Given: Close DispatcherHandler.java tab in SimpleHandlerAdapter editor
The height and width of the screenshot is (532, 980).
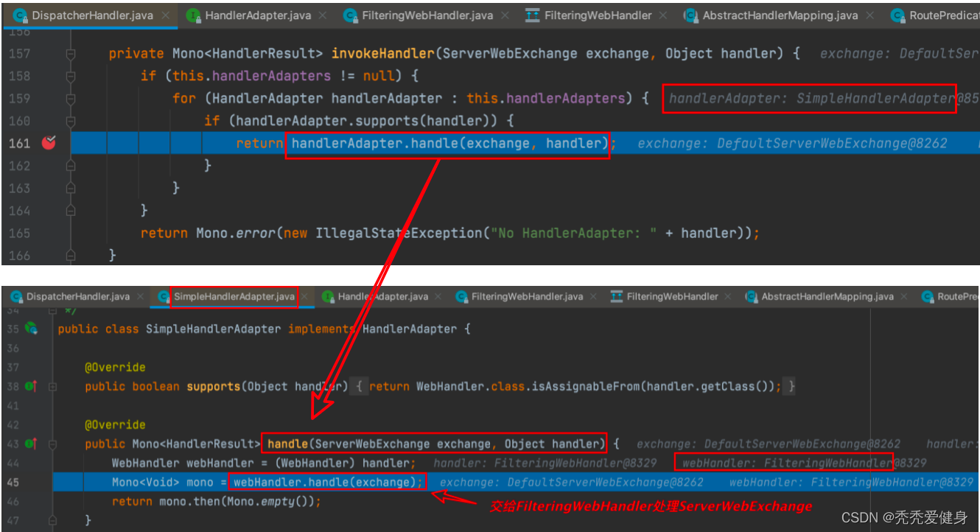Looking at the screenshot, I should 140,296.
